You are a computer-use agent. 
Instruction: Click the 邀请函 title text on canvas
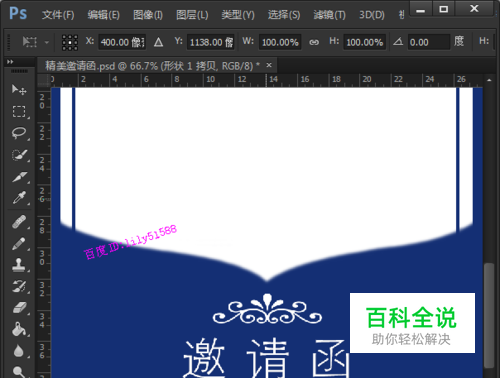(x=266, y=359)
